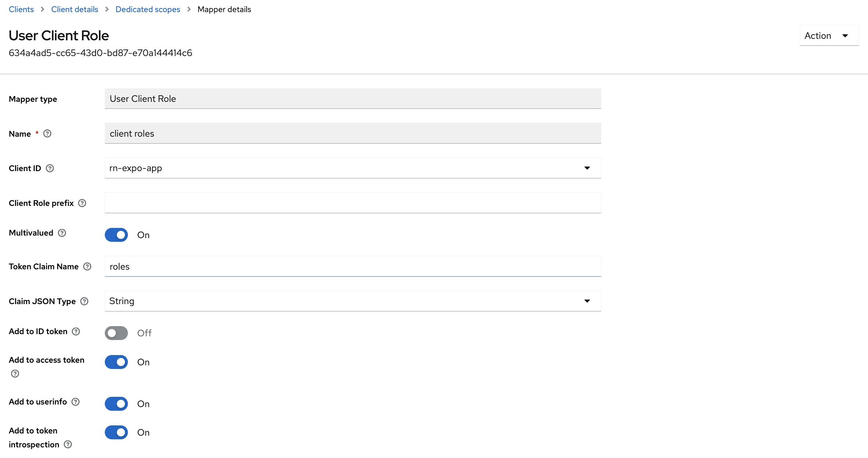868x458 pixels.
Task: Click the Client ID help icon
Action: coord(50,168)
